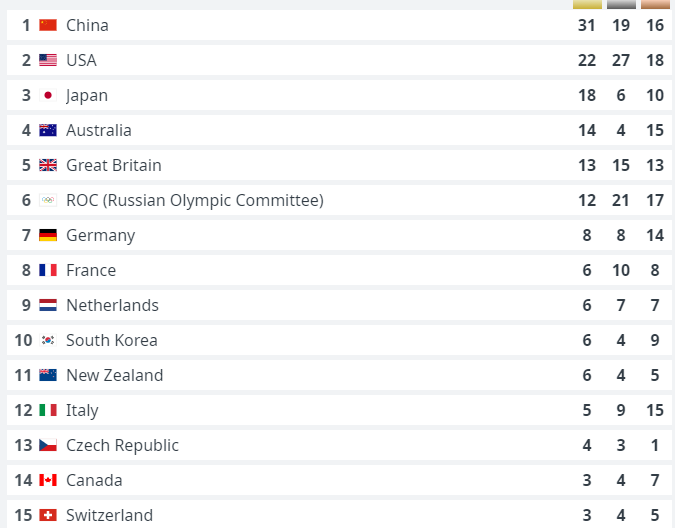
Task: Select the Japan flag icon
Action: pyautogui.click(x=48, y=95)
